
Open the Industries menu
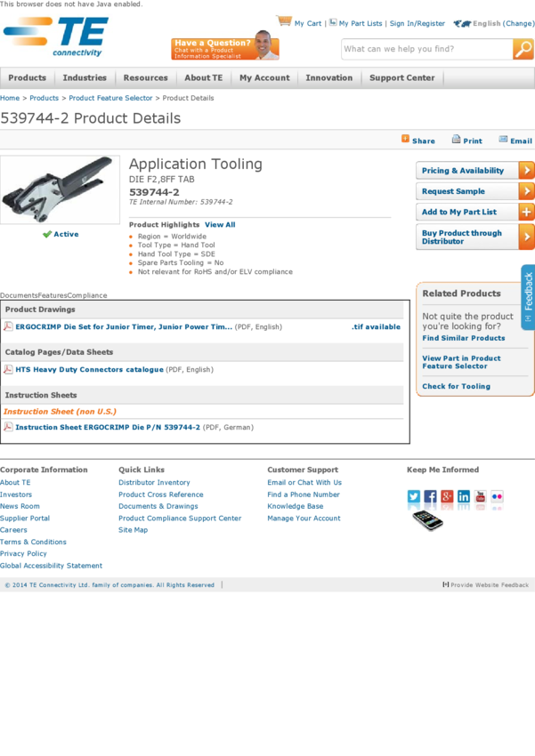85,77
